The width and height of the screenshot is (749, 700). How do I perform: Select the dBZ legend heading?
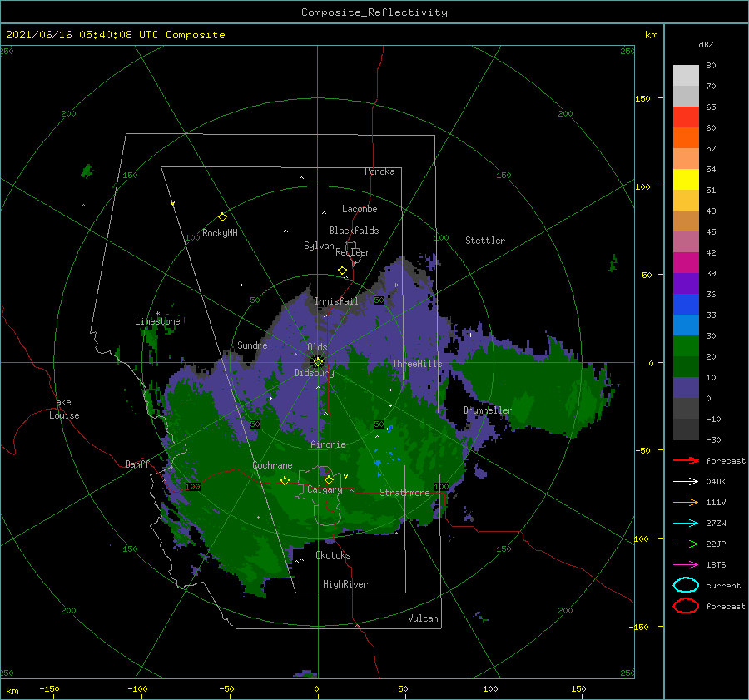tap(706, 44)
